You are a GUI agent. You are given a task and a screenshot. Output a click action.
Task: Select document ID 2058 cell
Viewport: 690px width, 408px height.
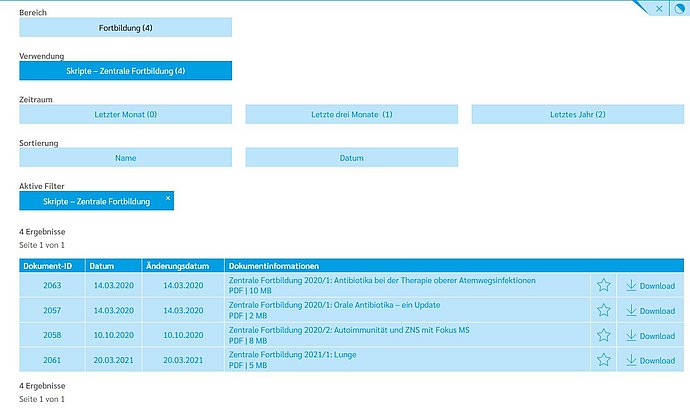pos(52,335)
